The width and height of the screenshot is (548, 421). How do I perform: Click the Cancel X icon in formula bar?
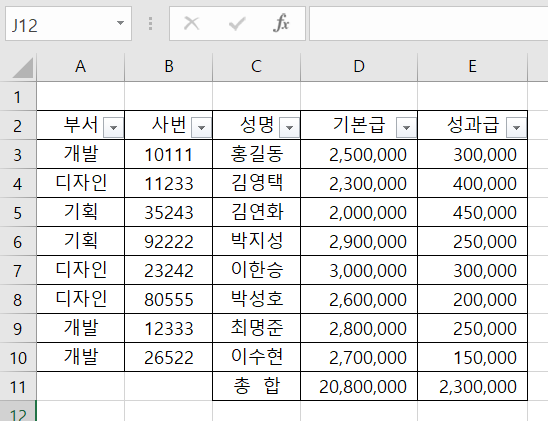click(x=192, y=23)
